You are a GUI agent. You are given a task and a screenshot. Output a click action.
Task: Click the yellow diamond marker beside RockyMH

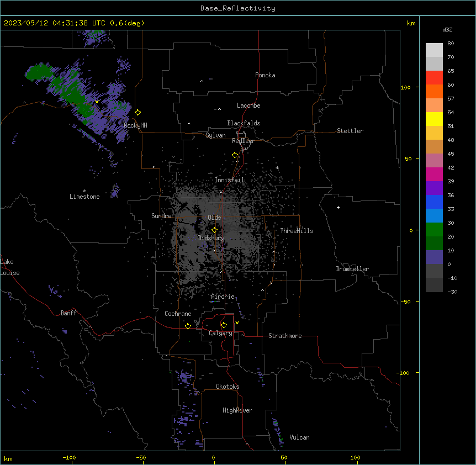(138, 113)
